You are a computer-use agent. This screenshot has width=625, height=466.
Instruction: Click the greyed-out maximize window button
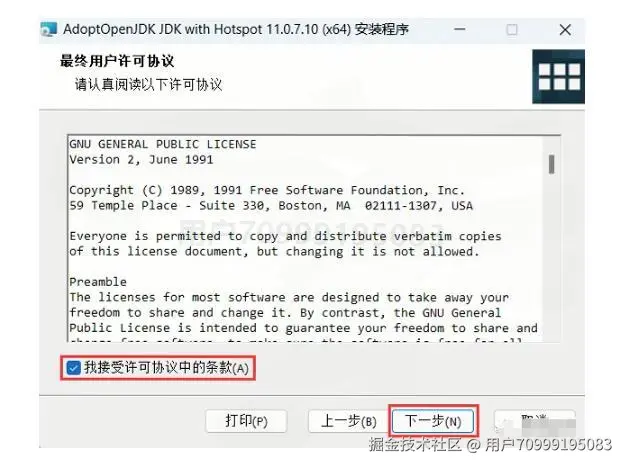(512, 29)
